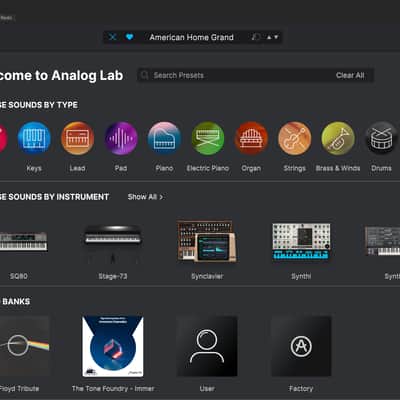Click the User label under the bank
The width and height of the screenshot is (400, 400).
click(x=207, y=389)
